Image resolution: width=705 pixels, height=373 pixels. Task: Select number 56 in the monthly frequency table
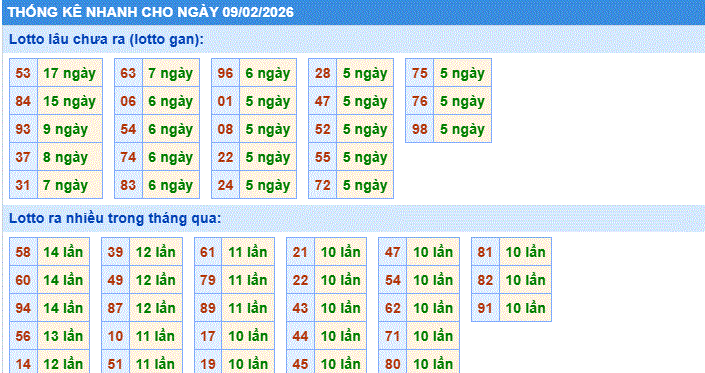pyautogui.click(x=23, y=335)
